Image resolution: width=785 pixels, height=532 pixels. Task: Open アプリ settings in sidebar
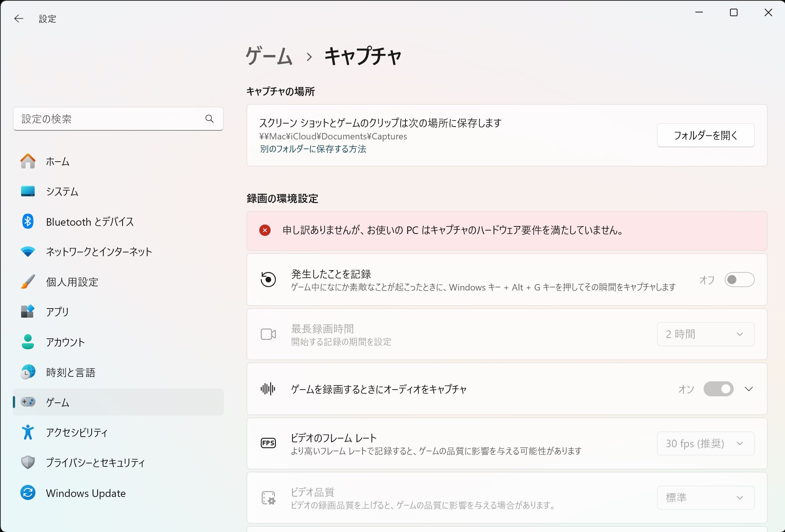pos(118,312)
